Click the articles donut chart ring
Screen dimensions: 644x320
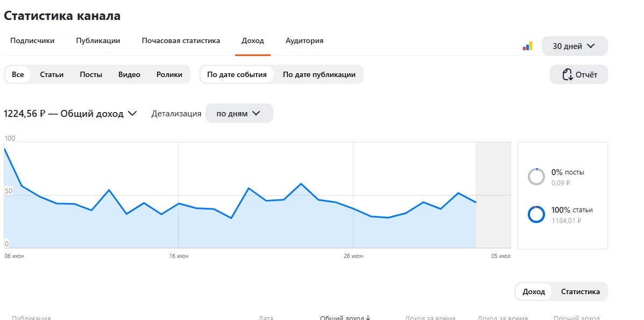536,214
